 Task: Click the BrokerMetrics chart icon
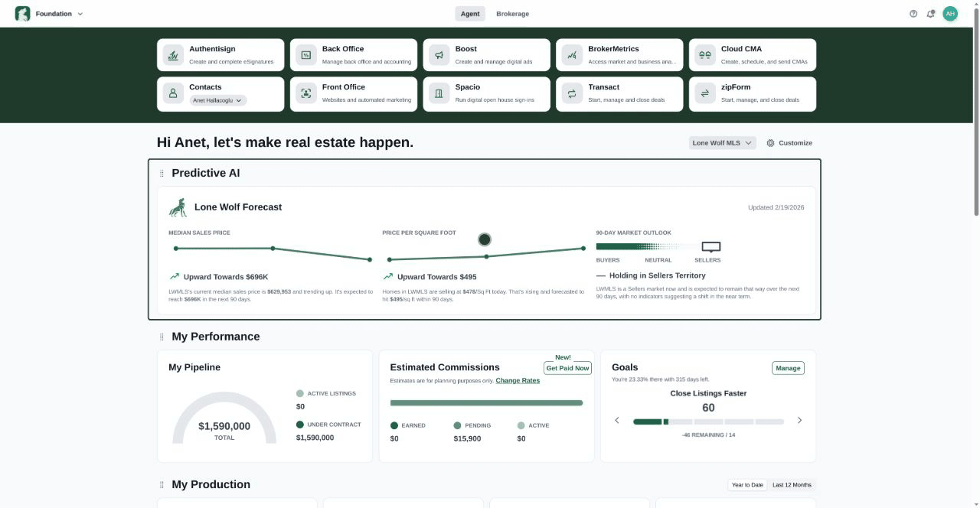click(x=572, y=55)
